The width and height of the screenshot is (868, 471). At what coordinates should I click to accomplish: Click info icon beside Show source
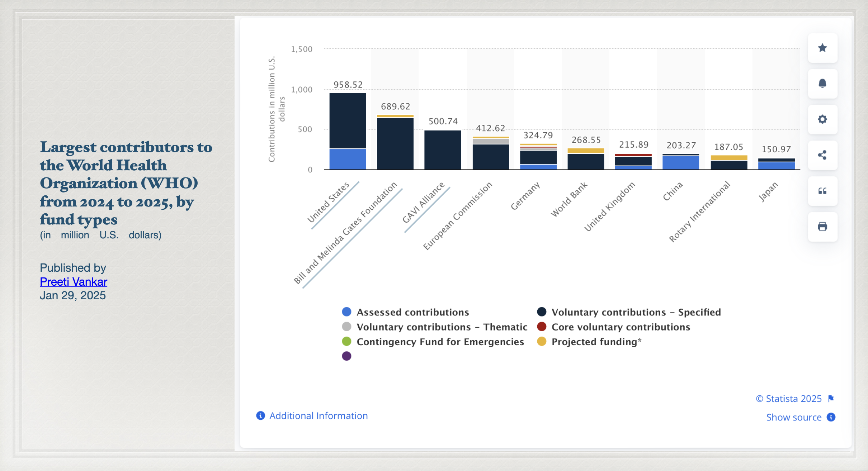pos(831,417)
